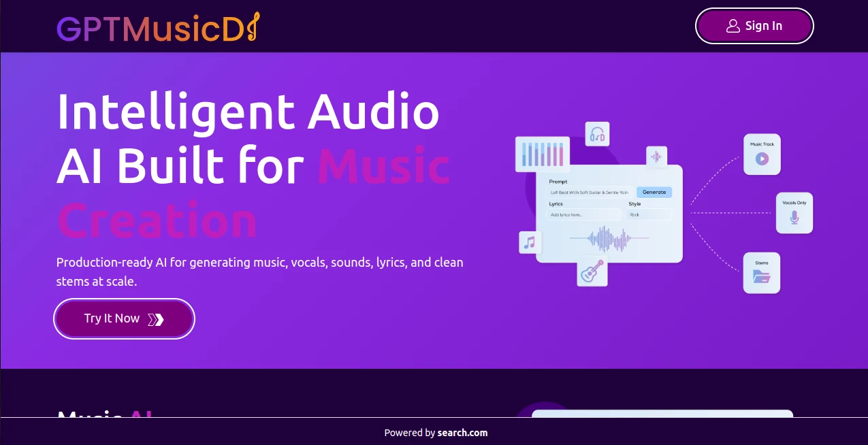Click the Music Track play icon
The width and height of the screenshot is (868, 445).
coord(762,159)
